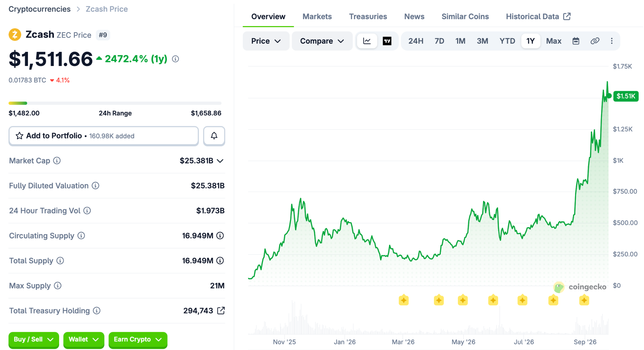Open the Historical Data tab

click(x=538, y=16)
